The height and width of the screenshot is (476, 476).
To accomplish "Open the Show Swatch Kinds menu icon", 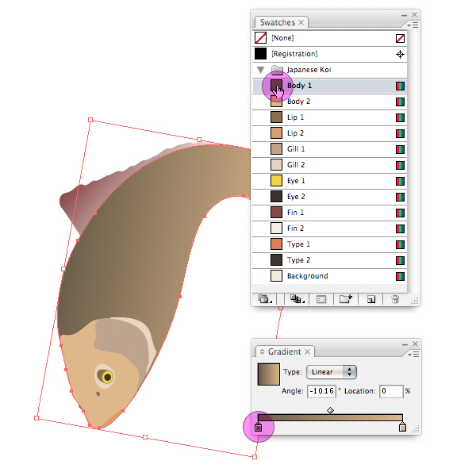I will (x=297, y=299).
